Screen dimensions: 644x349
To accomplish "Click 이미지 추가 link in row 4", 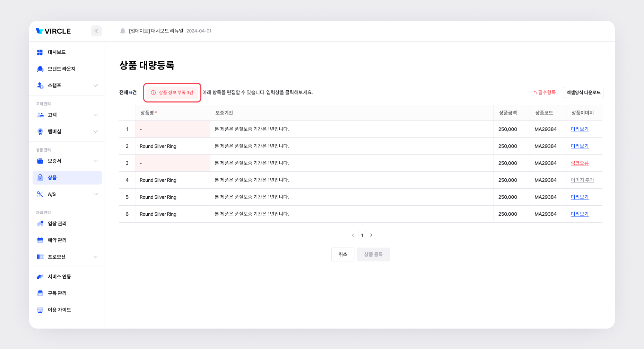I will [x=582, y=180].
